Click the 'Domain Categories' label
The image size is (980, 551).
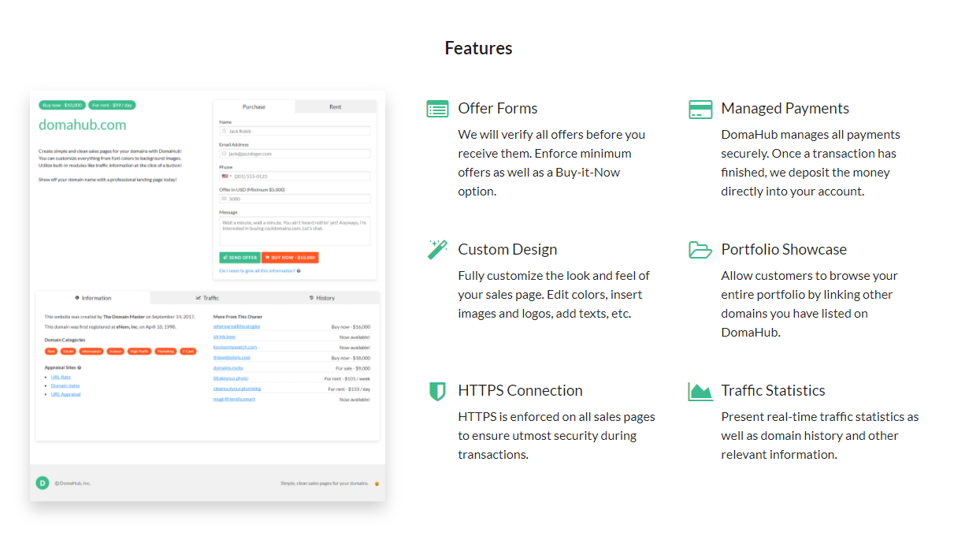[65, 340]
